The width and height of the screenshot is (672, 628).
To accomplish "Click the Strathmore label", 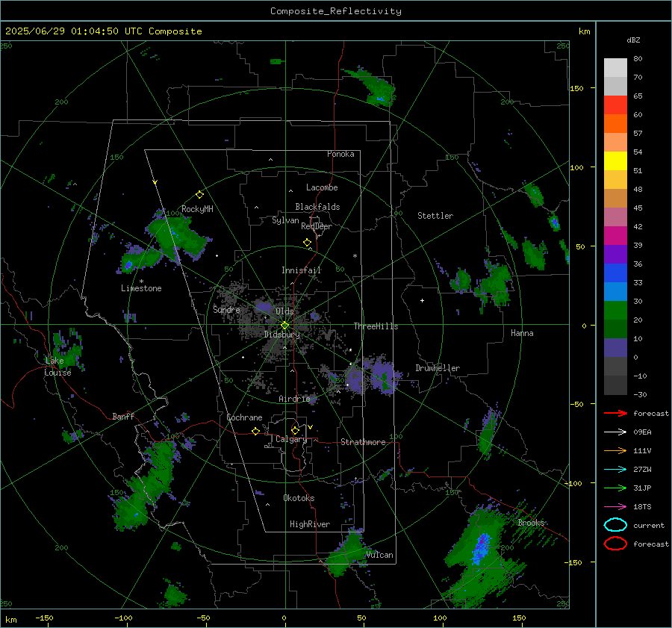I will click(x=363, y=442).
